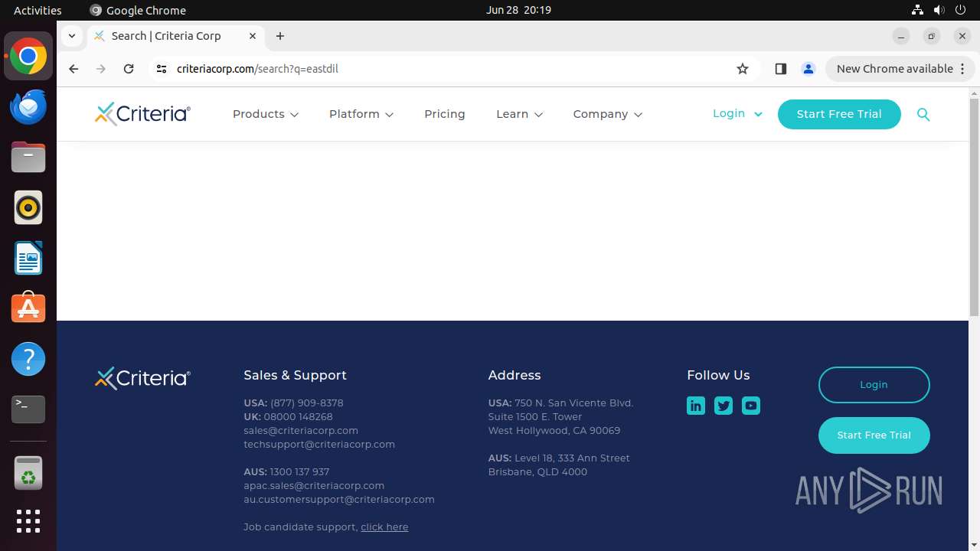Open the Chrome profile avatar
Image resolution: width=980 pixels, height=551 pixels.
click(808, 69)
